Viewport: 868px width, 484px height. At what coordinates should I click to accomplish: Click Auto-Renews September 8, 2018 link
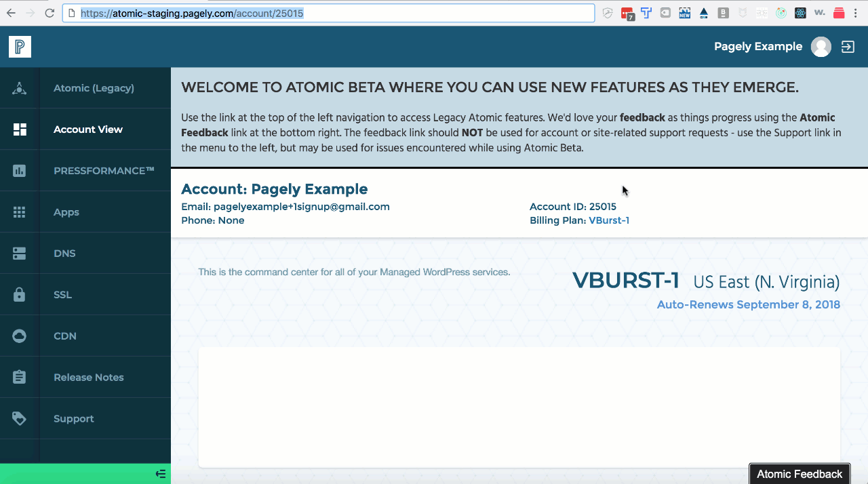coord(749,305)
